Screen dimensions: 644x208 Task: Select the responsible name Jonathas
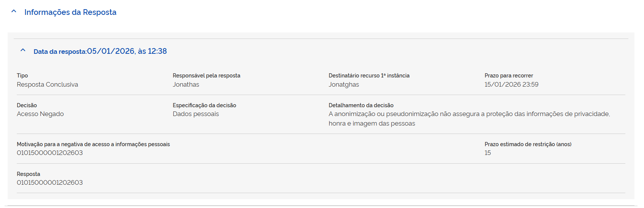pyautogui.click(x=186, y=84)
